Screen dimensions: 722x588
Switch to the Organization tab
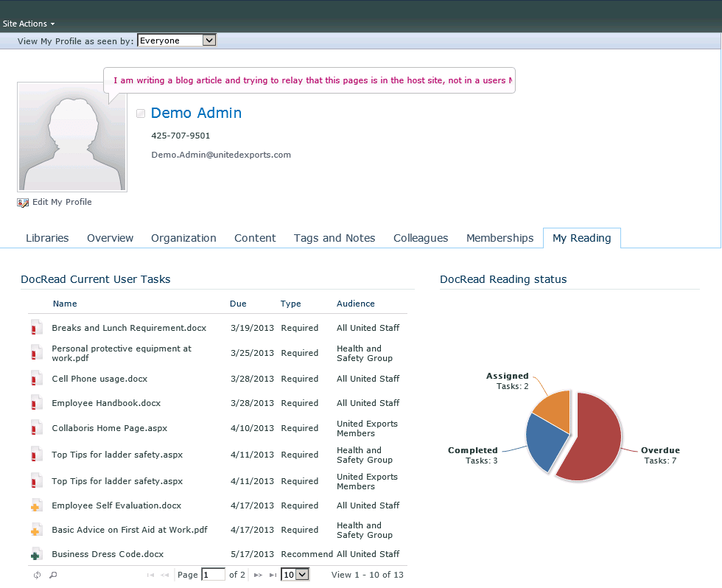183,238
